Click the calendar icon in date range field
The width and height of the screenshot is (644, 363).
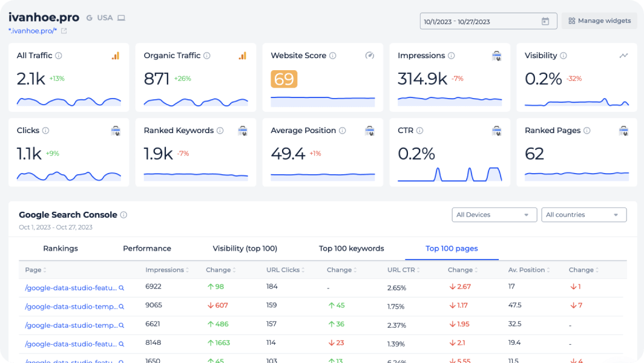click(x=545, y=22)
